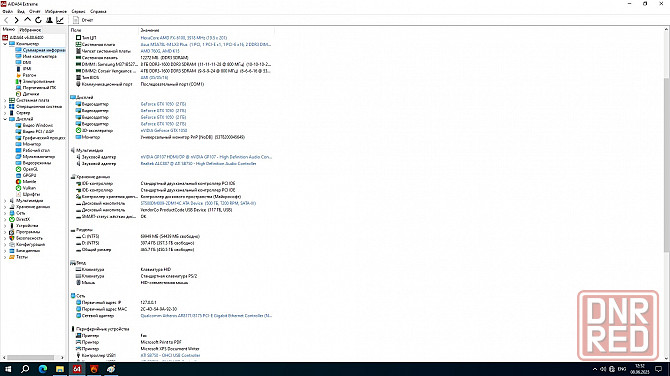The width and height of the screenshot is (670, 376).
Task: Select Vulkan in the tree
Action: point(26,188)
